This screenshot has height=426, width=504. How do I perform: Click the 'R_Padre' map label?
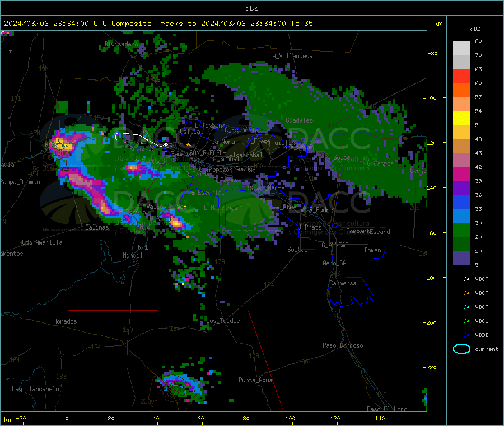pyautogui.click(x=321, y=210)
